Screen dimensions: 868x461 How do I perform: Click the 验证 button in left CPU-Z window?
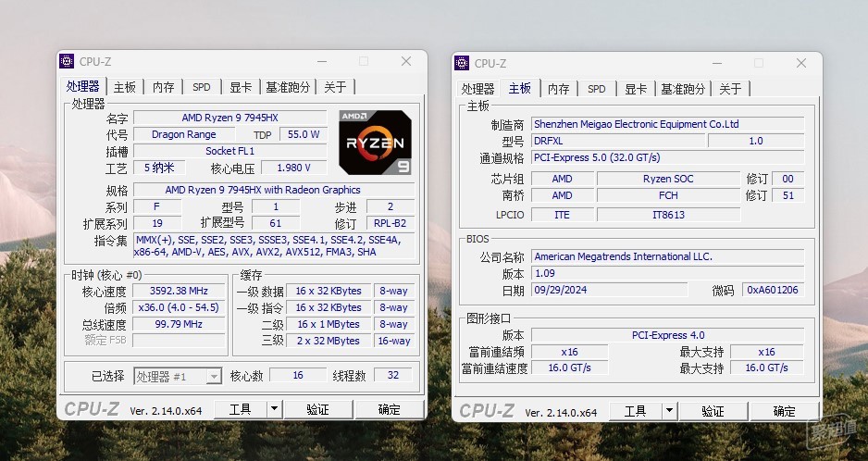click(317, 409)
